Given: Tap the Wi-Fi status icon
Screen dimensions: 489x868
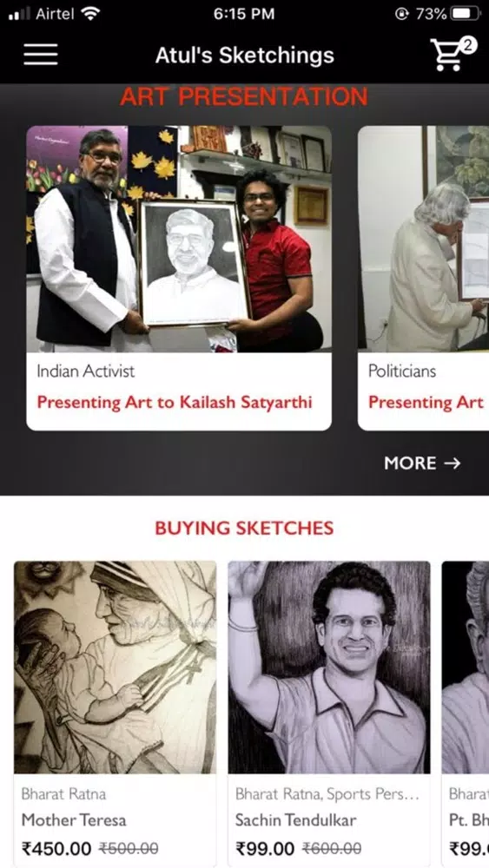Looking at the screenshot, I should pyautogui.click(x=90, y=14).
